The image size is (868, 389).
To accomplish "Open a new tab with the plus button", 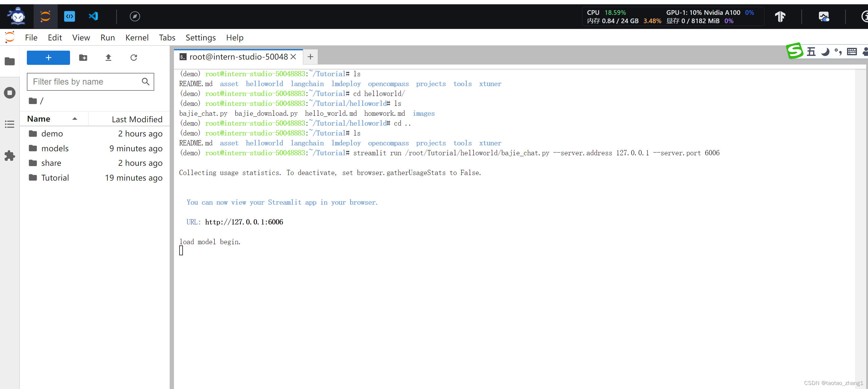I will 310,57.
